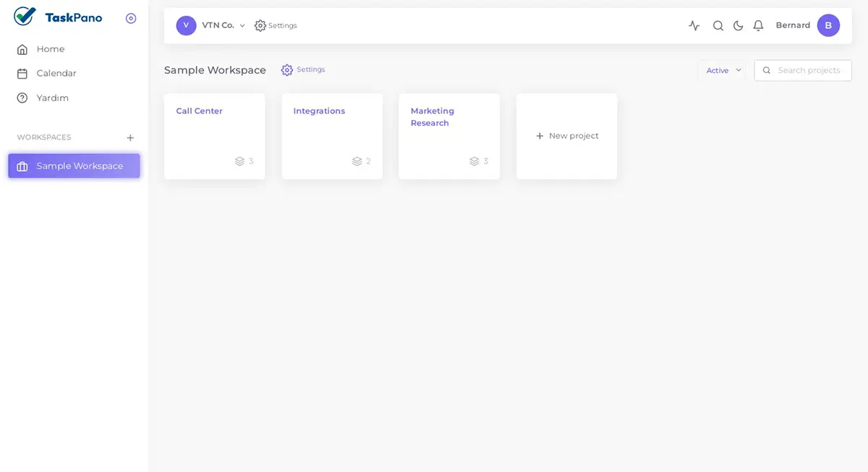Focus the Search projects field

803,70
